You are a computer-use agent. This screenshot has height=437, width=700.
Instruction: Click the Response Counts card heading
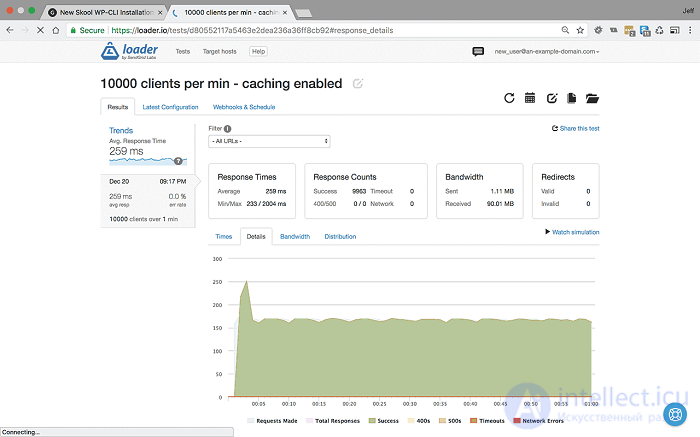coord(345,177)
